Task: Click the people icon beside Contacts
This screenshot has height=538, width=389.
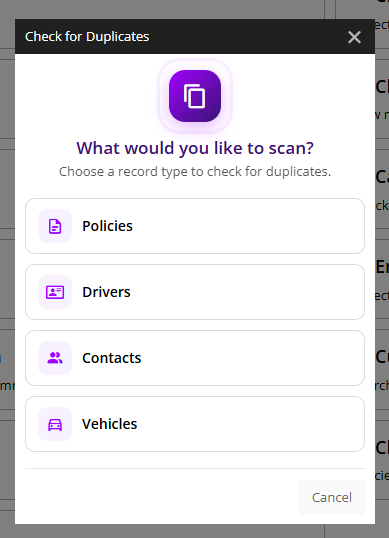Action: pyautogui.click(x=55, y=358)
